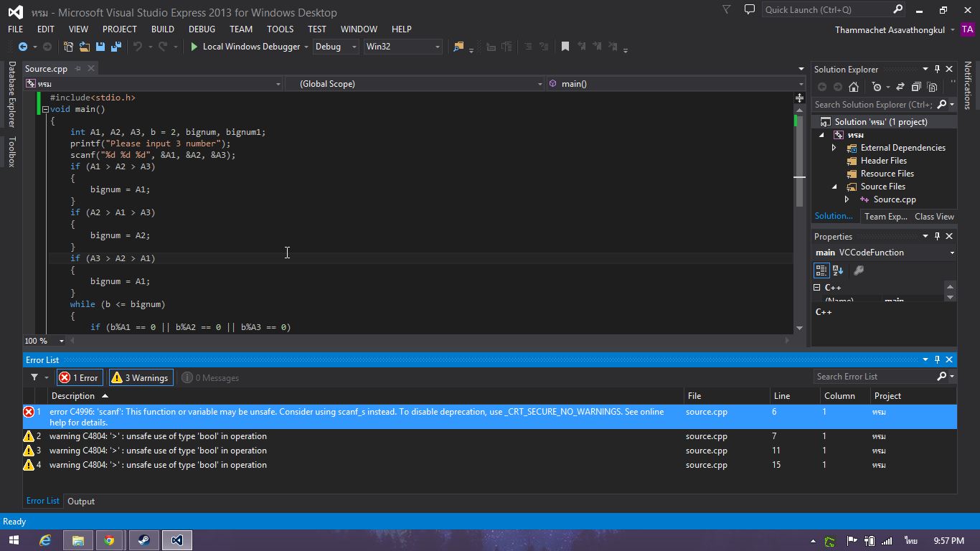Image resolution: width=980 pixels, height=551 pixels.
Task: Click the Open File toolbar icon
Action: 85,47
